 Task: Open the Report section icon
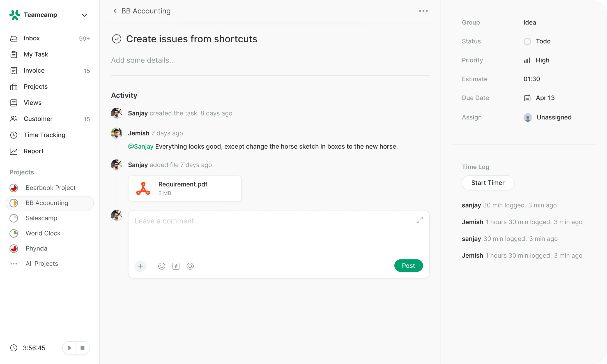pos(14,151)
